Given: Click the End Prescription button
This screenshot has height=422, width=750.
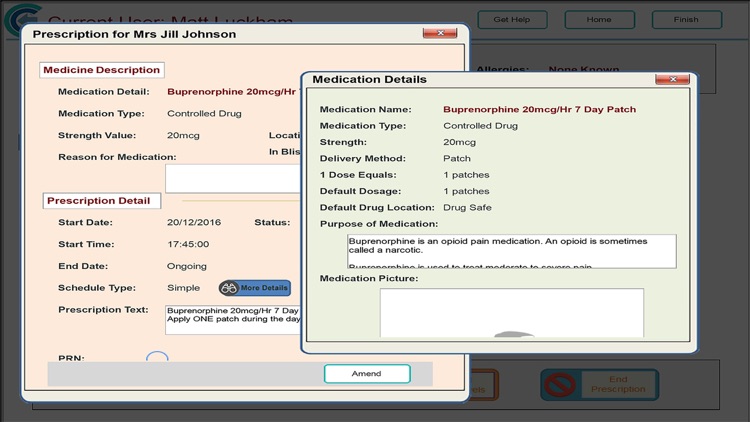Looking at the screenshot, I should point(600,384).
